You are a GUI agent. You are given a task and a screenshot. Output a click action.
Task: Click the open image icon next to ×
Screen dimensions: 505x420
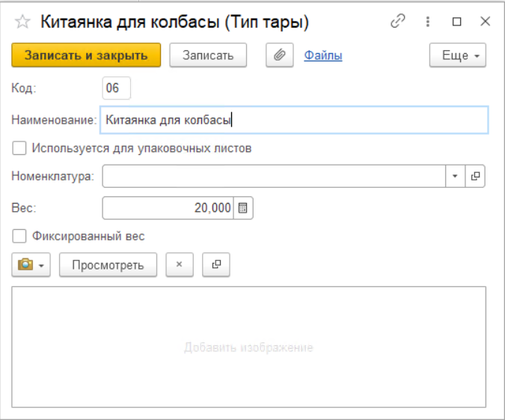(216, 265)
